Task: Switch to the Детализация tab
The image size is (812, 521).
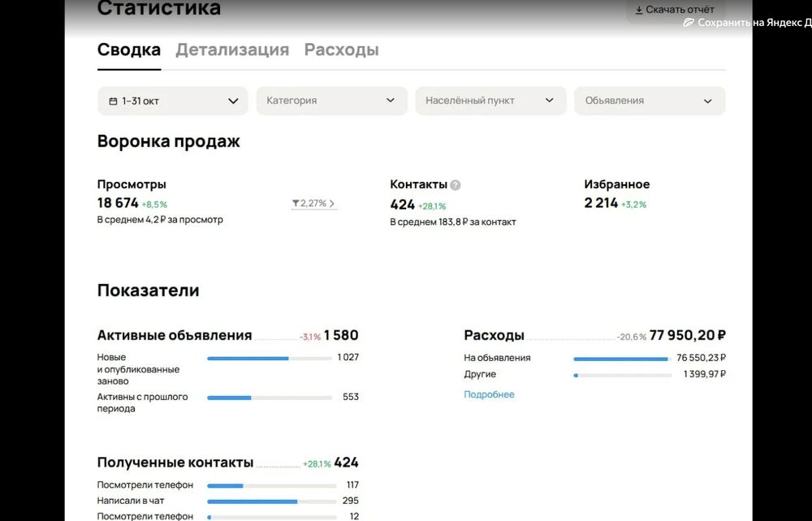Action: pyautogui.click(x=232, y=50)
